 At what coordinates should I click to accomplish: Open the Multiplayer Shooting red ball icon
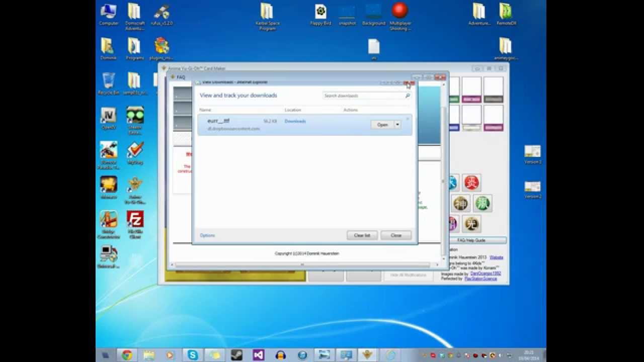[x=400, y=17]
